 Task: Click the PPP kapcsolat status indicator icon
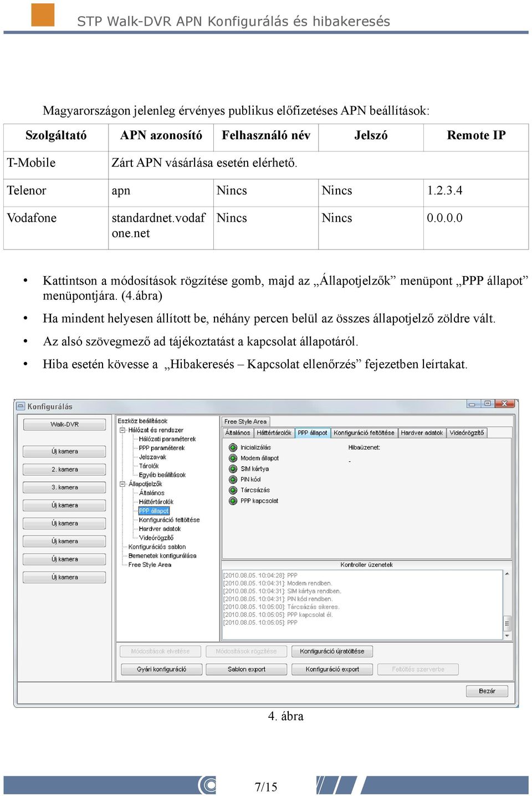(x=233, y=501)
